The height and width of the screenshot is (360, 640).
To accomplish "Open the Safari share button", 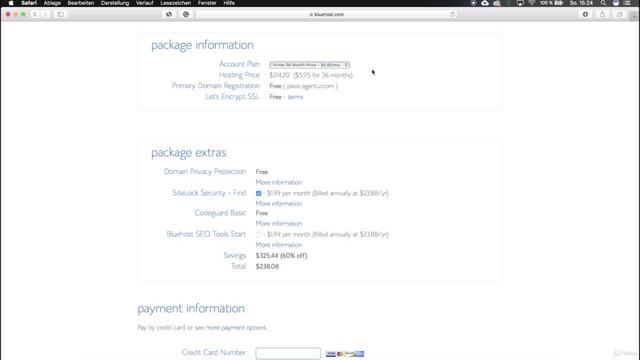I will tap(602, 14).
